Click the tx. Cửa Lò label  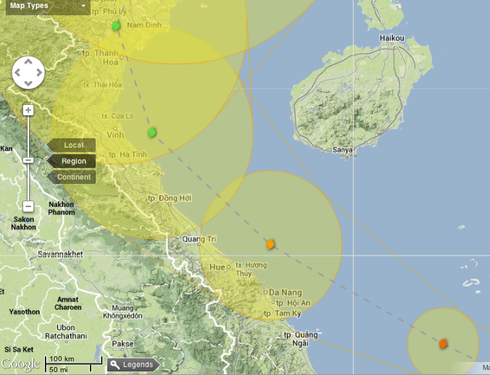[118, 116]
